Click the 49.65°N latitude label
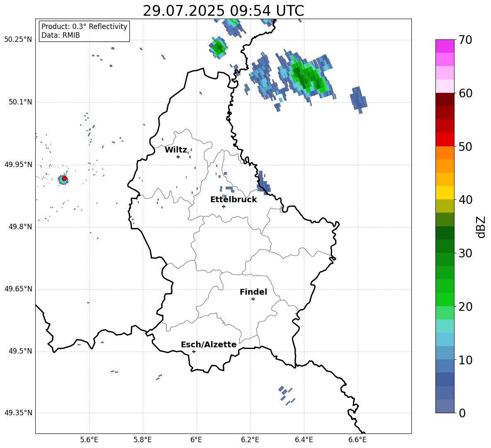 point(18,289)
